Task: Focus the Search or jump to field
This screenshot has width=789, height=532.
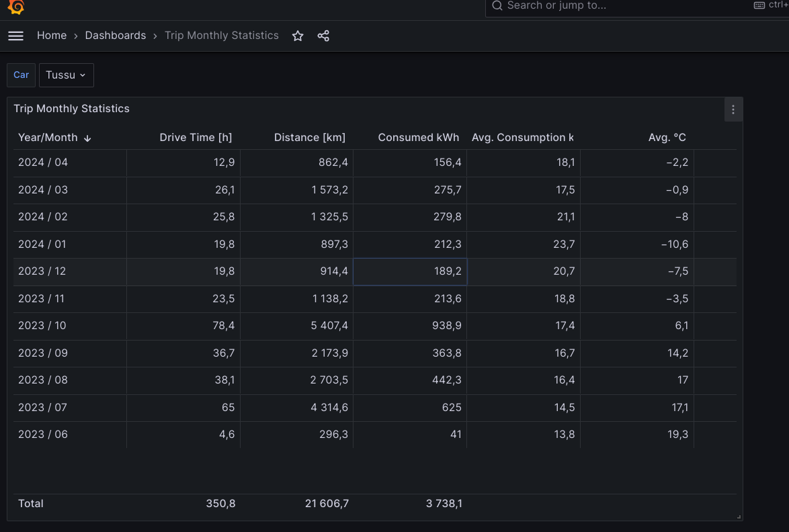Action: coord(605,6)
